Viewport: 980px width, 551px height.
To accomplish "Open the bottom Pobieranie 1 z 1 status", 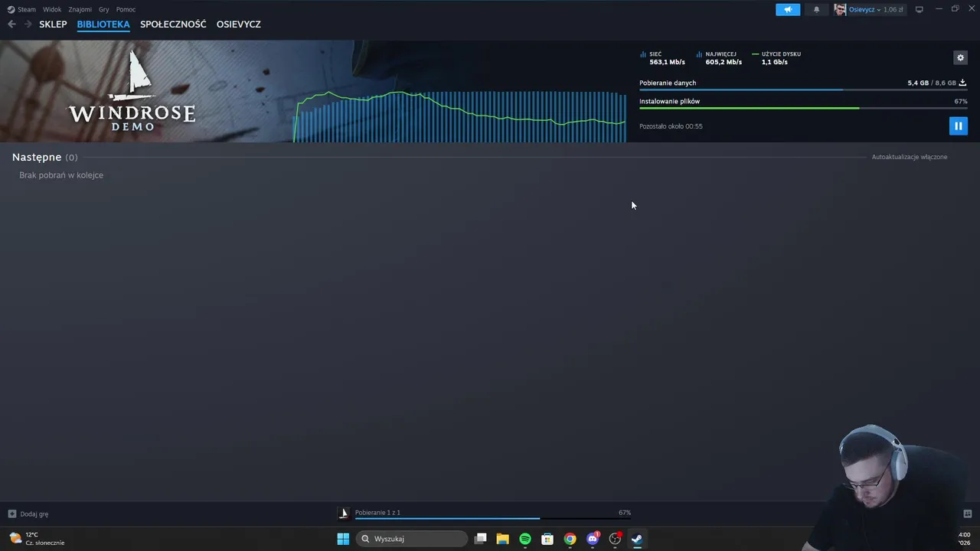I will [x=377, y=513].
